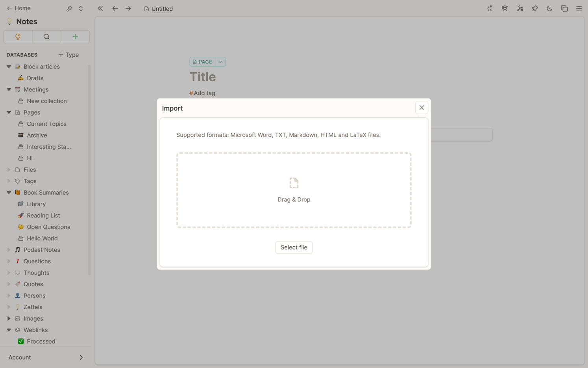The height and width of the screenshot is (368, 588).
Task: Open Hello World collection
Action: pyautogui.click(x=42, y=238)
